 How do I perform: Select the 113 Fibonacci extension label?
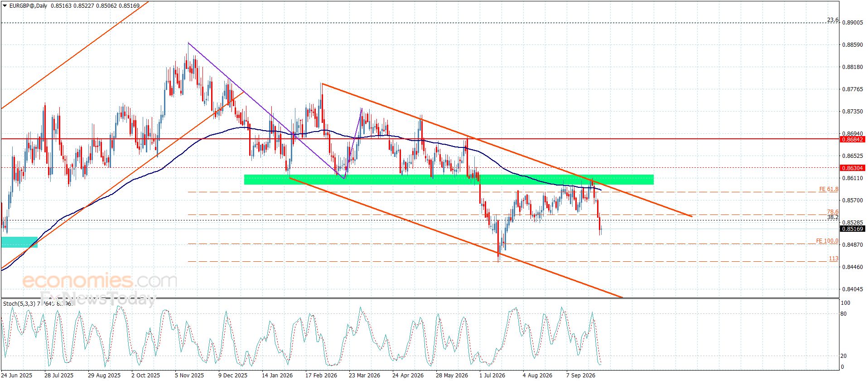pos(834,259)
